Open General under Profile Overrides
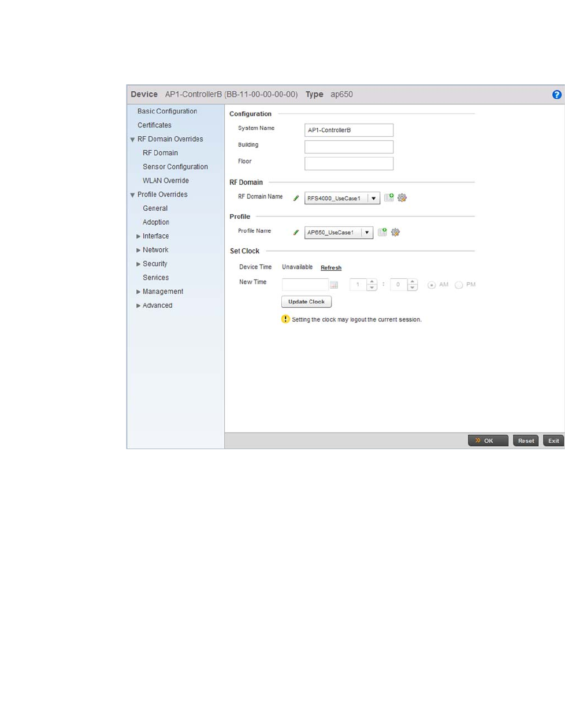The image size is (565, 728). (155, 208)
